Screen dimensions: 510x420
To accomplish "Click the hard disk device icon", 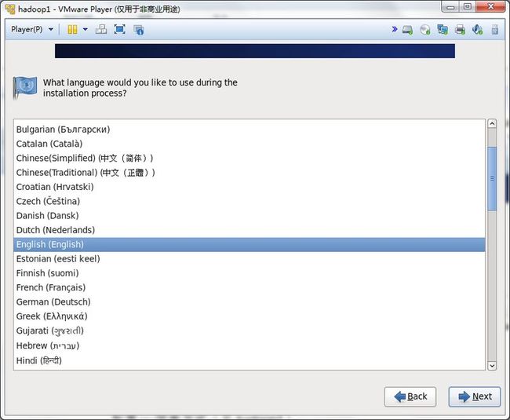I will point(407,30).
